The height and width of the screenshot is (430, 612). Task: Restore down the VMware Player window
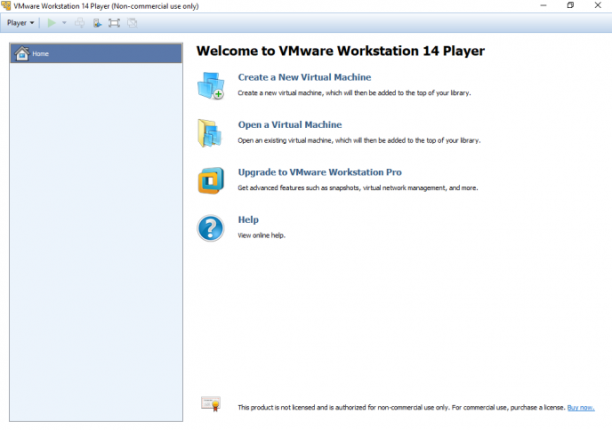pyautogui.click(x=570, y=5)
